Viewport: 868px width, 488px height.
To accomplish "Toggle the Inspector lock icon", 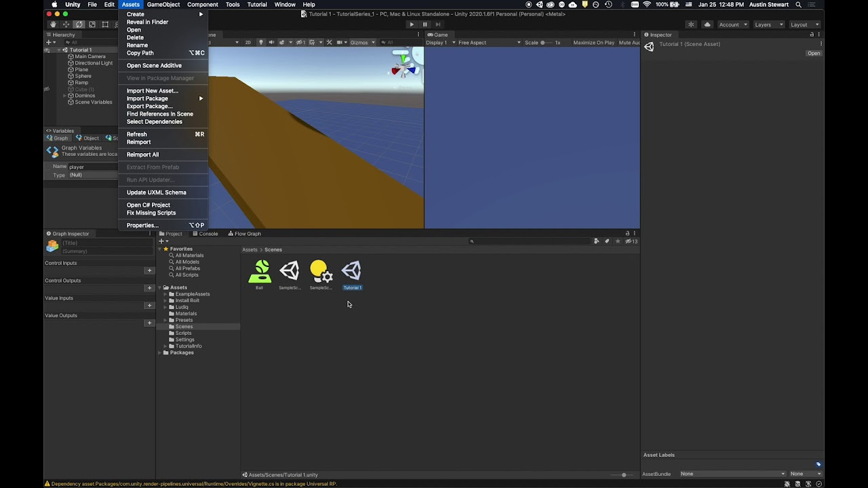I will click(811, 35).
